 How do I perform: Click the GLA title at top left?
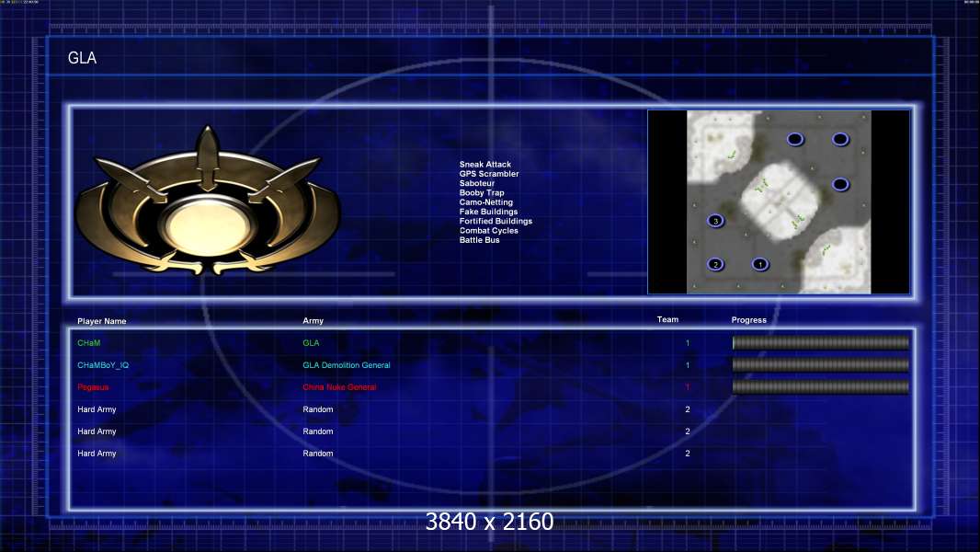click(x=82, y=59)
